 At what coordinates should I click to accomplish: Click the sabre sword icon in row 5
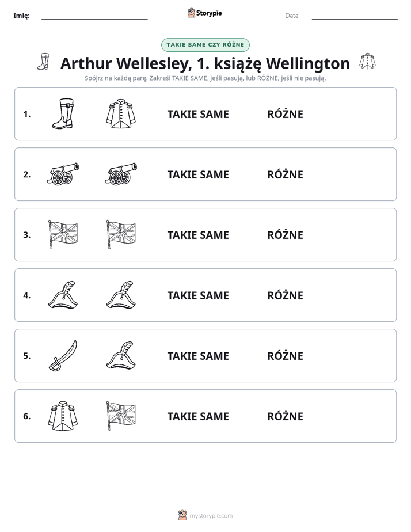pyautogui.click(x=63, y=355)
